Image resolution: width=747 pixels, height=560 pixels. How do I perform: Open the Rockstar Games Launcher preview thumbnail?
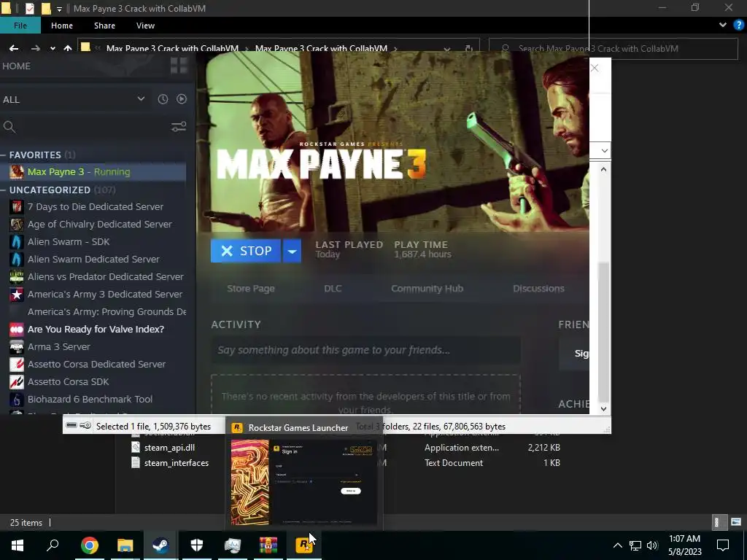[303, 482]
